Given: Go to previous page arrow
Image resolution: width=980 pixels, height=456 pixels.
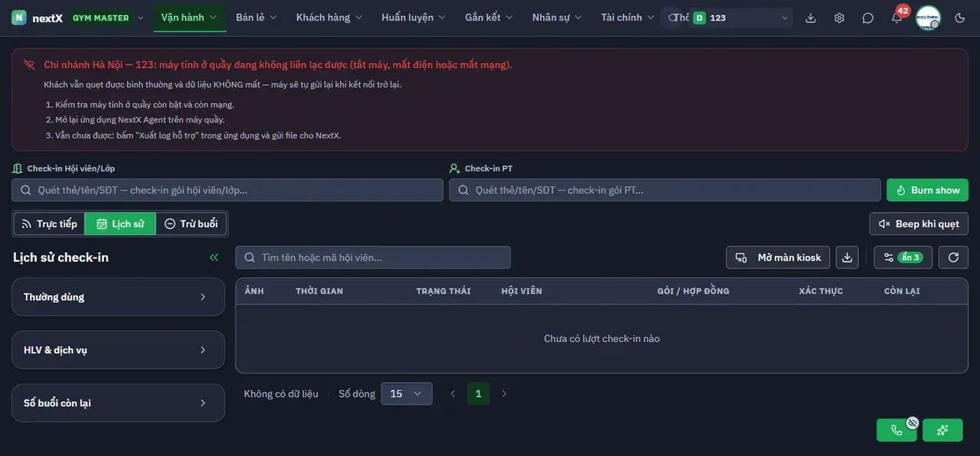Looking at the screenshot, I should [x=452, y=394].
